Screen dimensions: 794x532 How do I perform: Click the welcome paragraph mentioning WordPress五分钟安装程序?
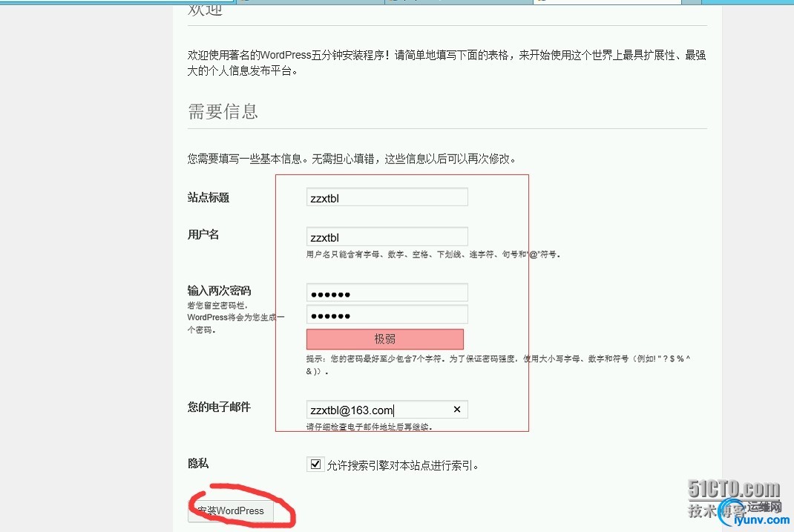click(x=447, y=63)
